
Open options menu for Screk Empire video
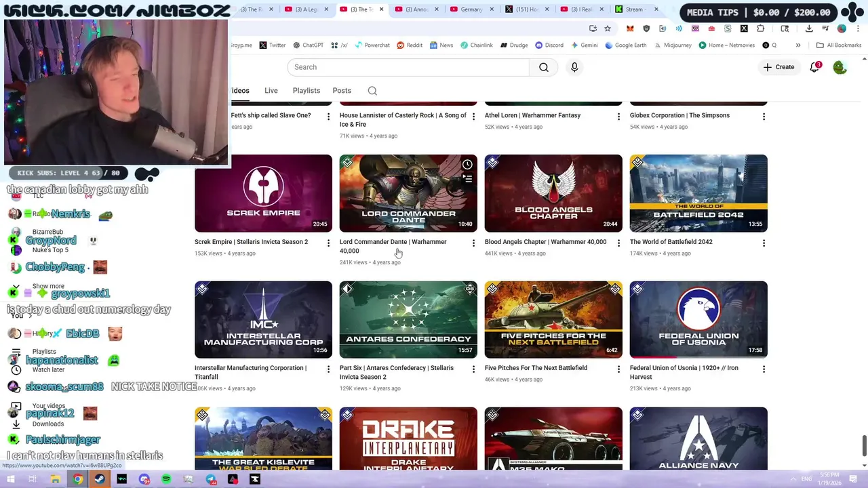[x=328, y=243]
